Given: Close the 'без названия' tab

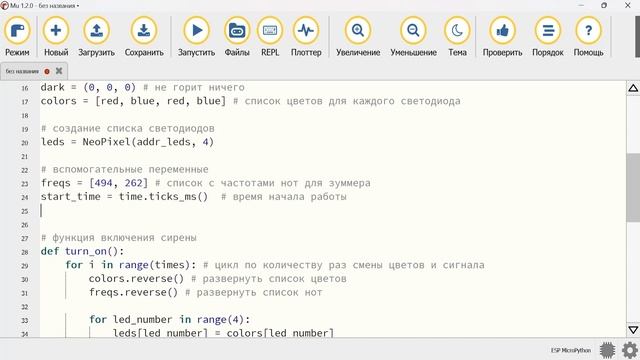Looking at the screenshot, I should pyautogui.click(x=59, y=71).
